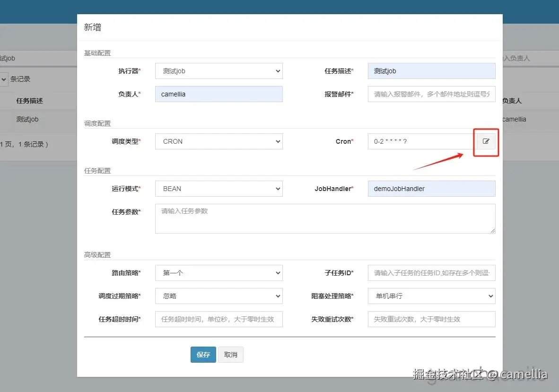Click the 任务超时时间 input field

point(219,319)
